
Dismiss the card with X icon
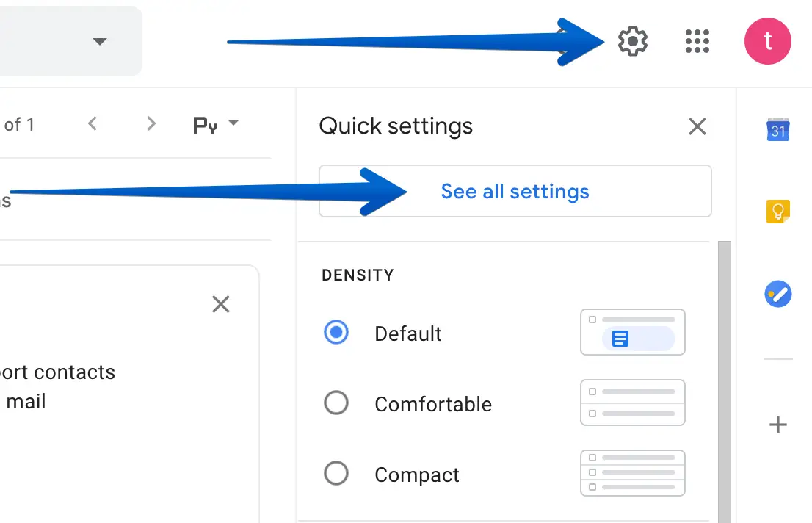[220, 304]
